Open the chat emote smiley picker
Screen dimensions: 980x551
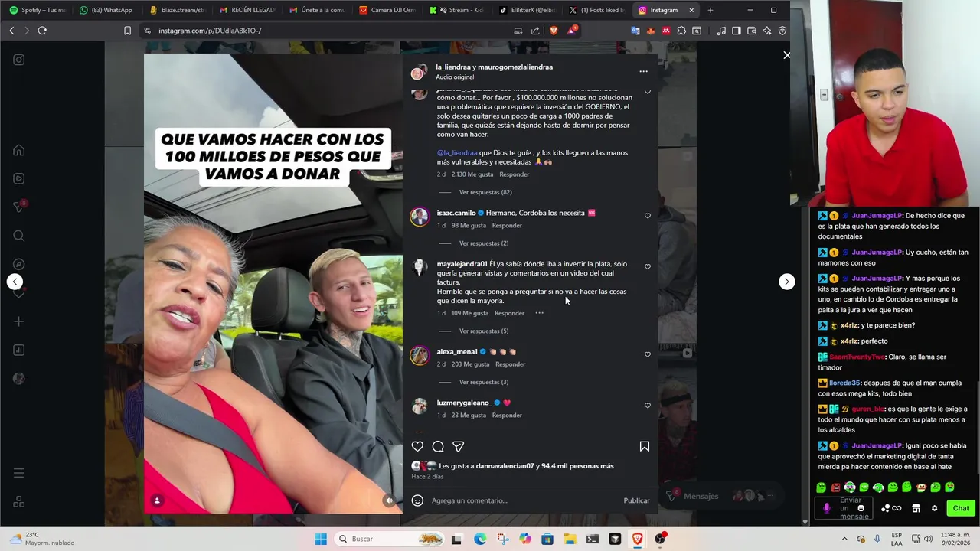(x=861, y=508)
